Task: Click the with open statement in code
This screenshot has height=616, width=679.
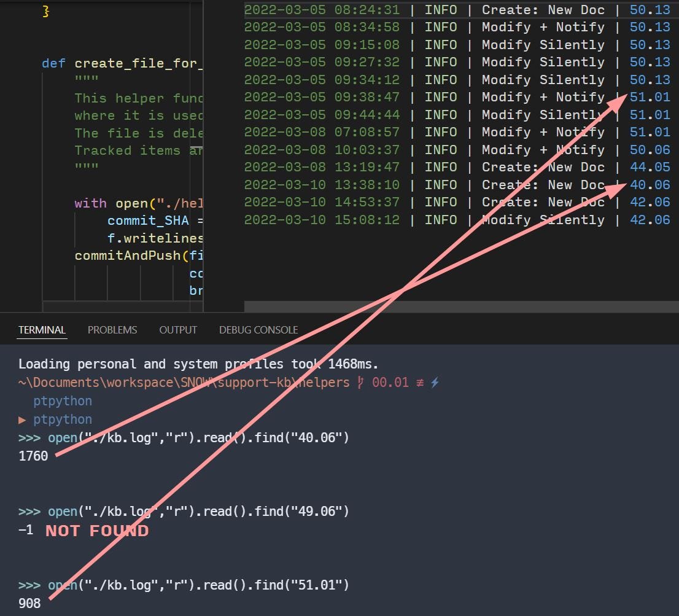Action: click(x=123, y=203)
